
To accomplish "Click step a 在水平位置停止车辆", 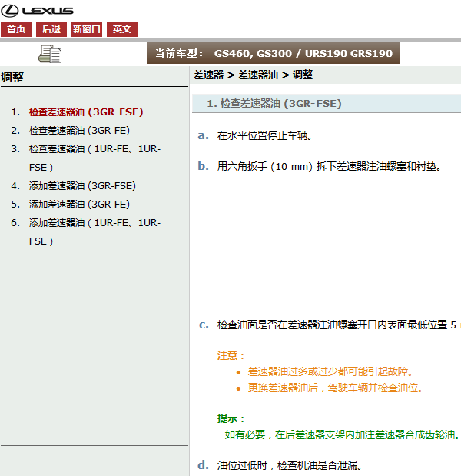I will pyautogui.click(x=264, y=135).
